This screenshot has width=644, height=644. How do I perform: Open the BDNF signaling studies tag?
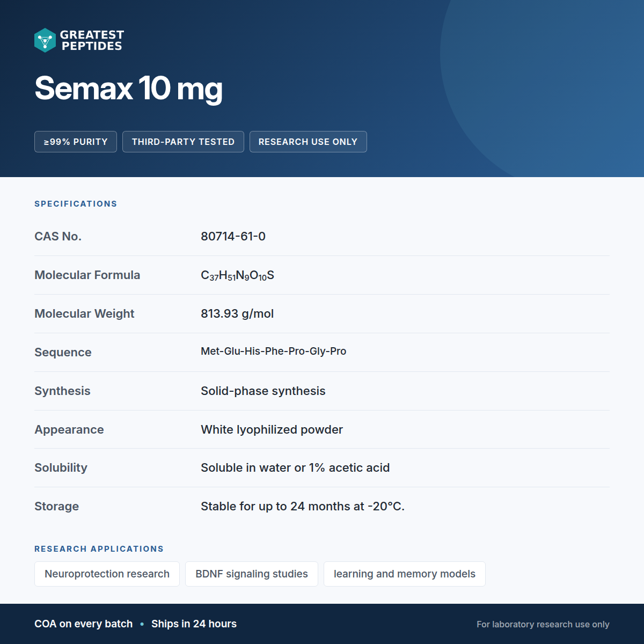252,574
